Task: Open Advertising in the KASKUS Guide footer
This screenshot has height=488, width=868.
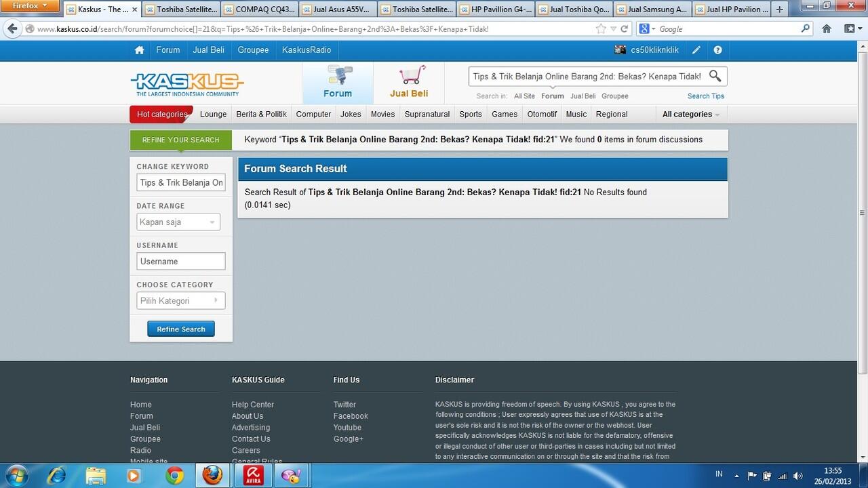Action: pyautogui.click(x=251, y=428)
